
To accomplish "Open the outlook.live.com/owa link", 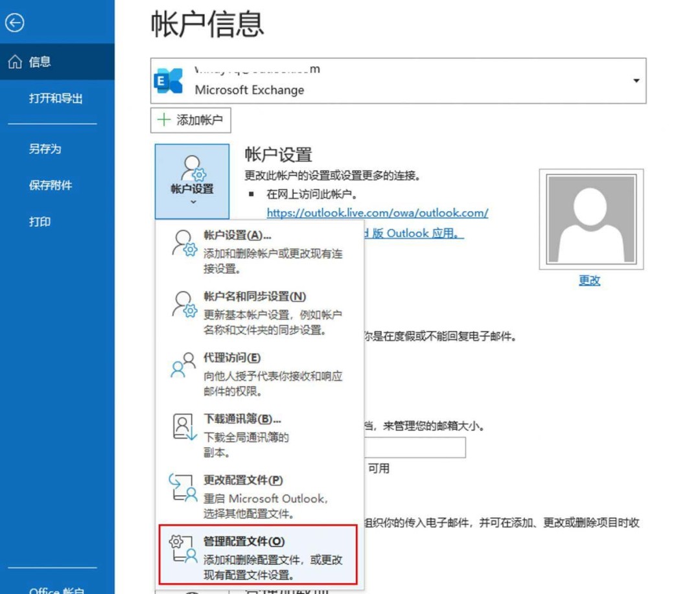I will click(378, 212).
